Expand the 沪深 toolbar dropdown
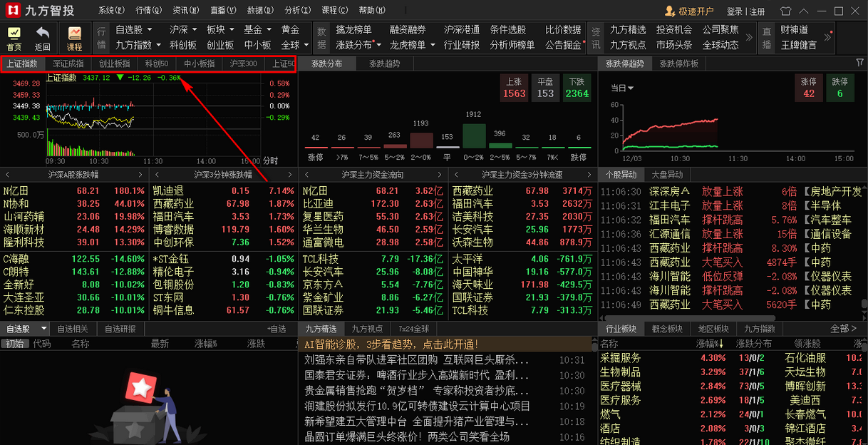This screenshot has width=868, height=445. tap(193, 30)
